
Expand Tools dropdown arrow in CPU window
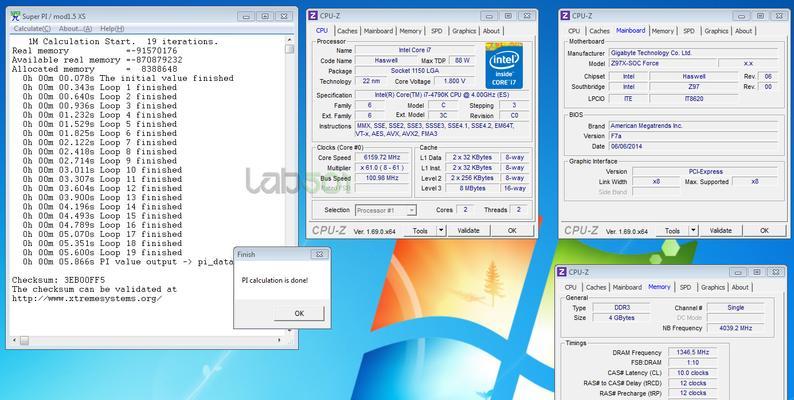441,231
